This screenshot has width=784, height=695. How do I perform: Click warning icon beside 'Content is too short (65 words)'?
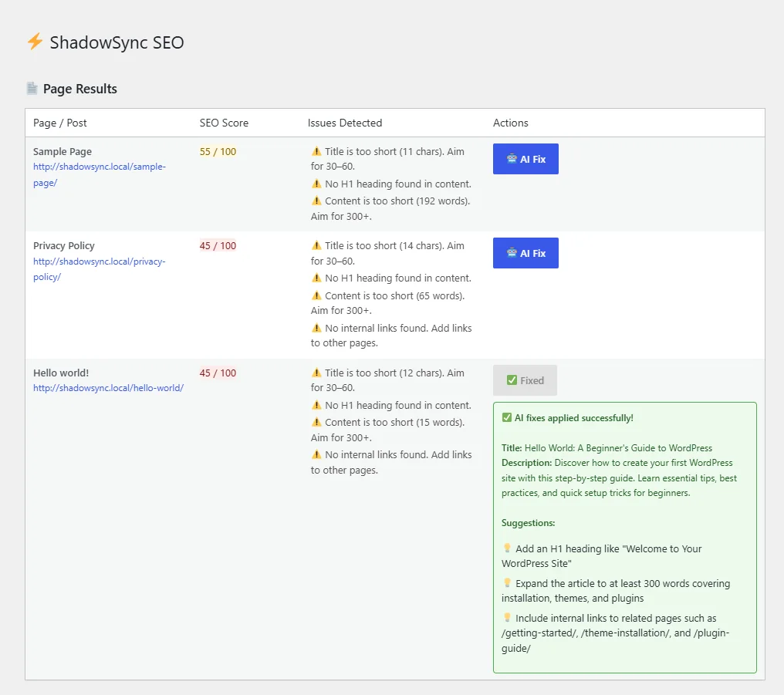[x=316, y=295]
